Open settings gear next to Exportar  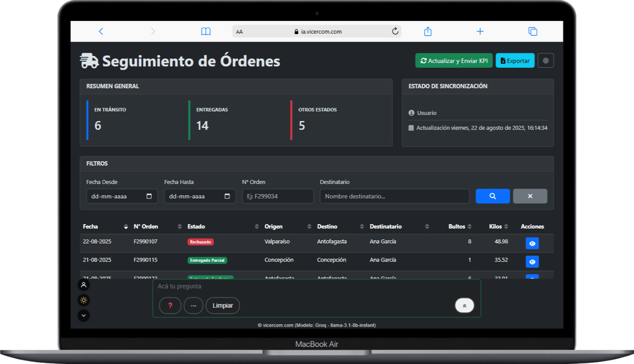tap(546, 61)
